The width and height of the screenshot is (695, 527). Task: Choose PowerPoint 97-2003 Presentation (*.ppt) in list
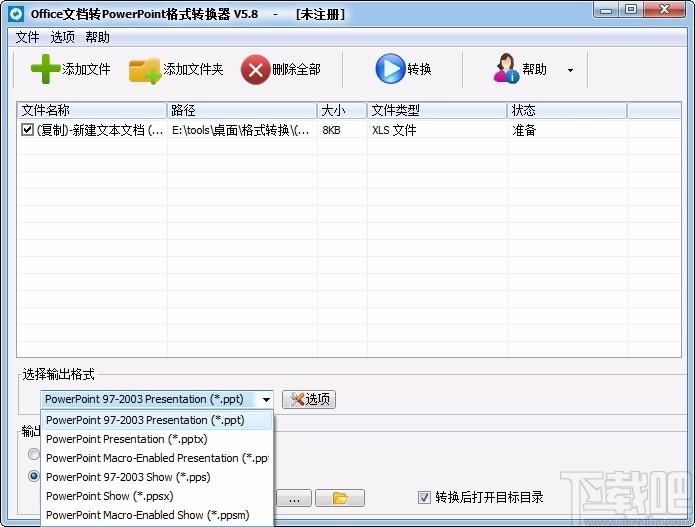point(157,420)
